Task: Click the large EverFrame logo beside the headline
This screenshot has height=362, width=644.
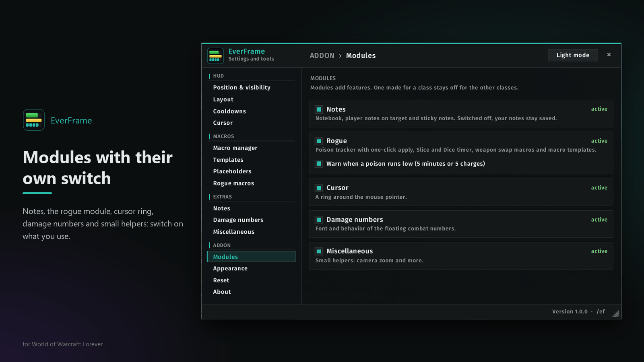Action: click(34, 120)
